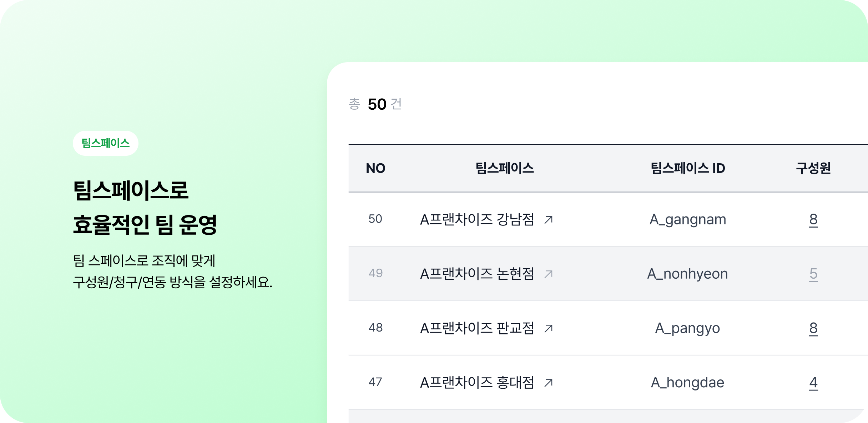Viewport: 868px width, 423px height.
Task: Click the green 팀스페이스 badge label
Action: pyautogui.click(x=106, y=143)
